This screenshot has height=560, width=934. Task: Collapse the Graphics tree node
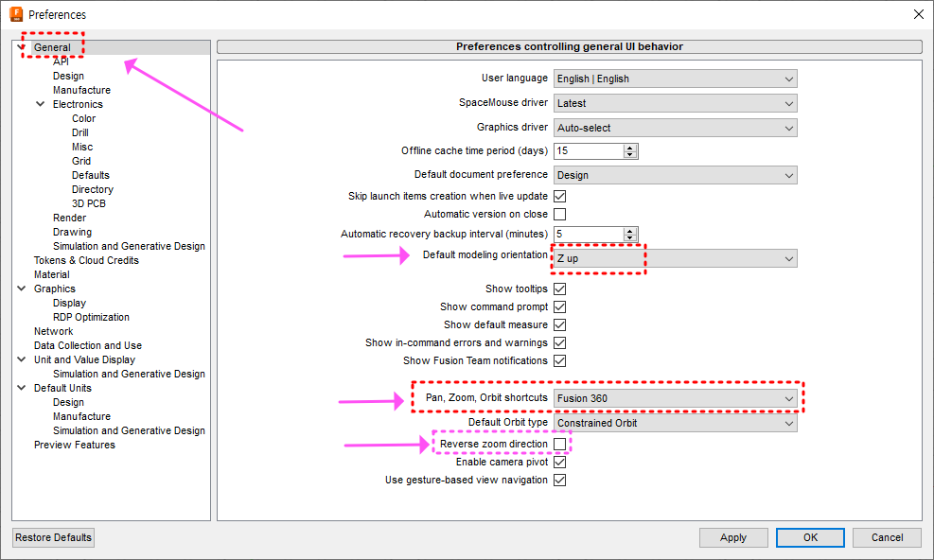click(x=22, y=289)
